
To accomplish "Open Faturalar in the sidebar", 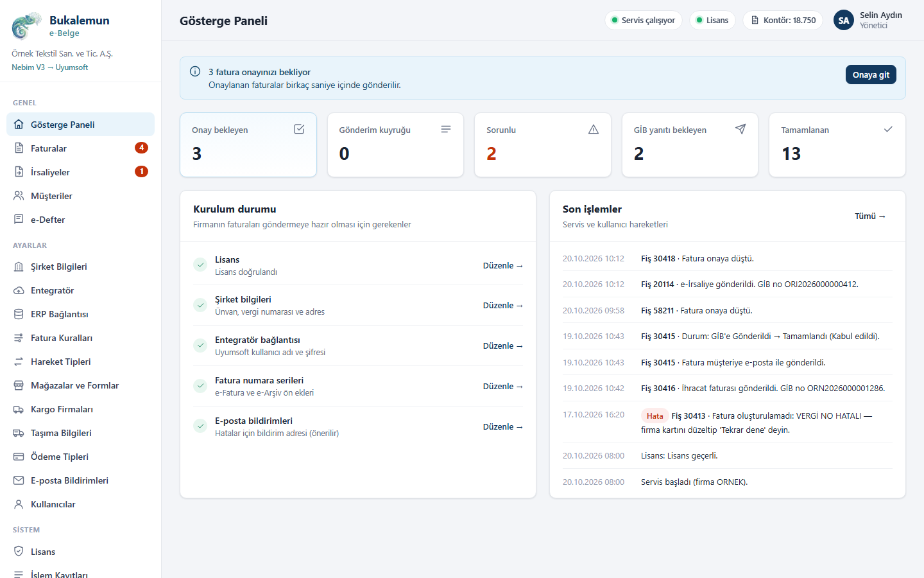I will (80, 148).
